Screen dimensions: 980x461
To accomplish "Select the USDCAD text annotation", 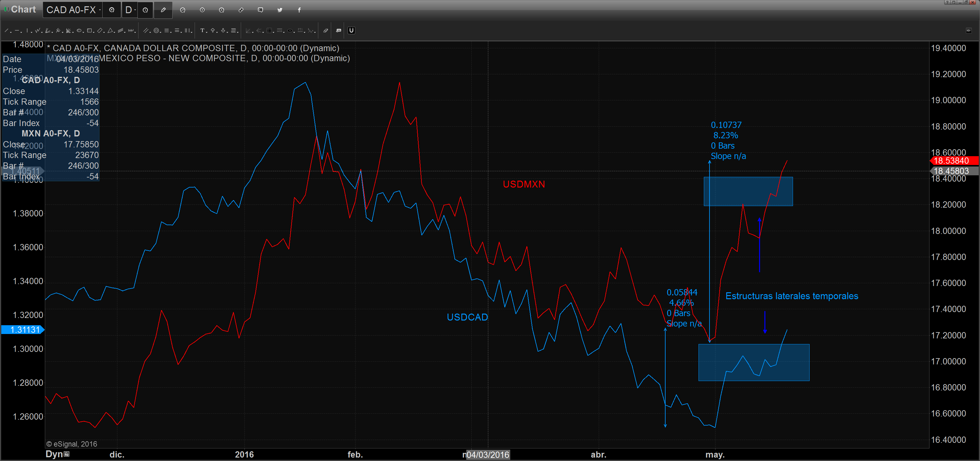I will (x=467, y=317).
